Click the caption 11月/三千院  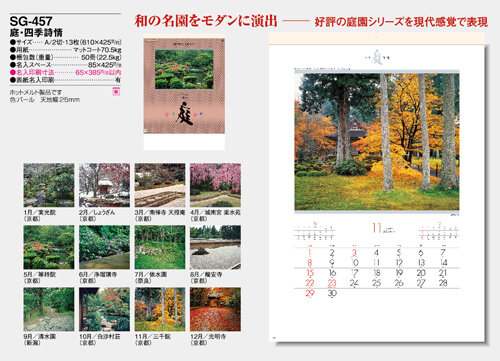click(153, 337)
